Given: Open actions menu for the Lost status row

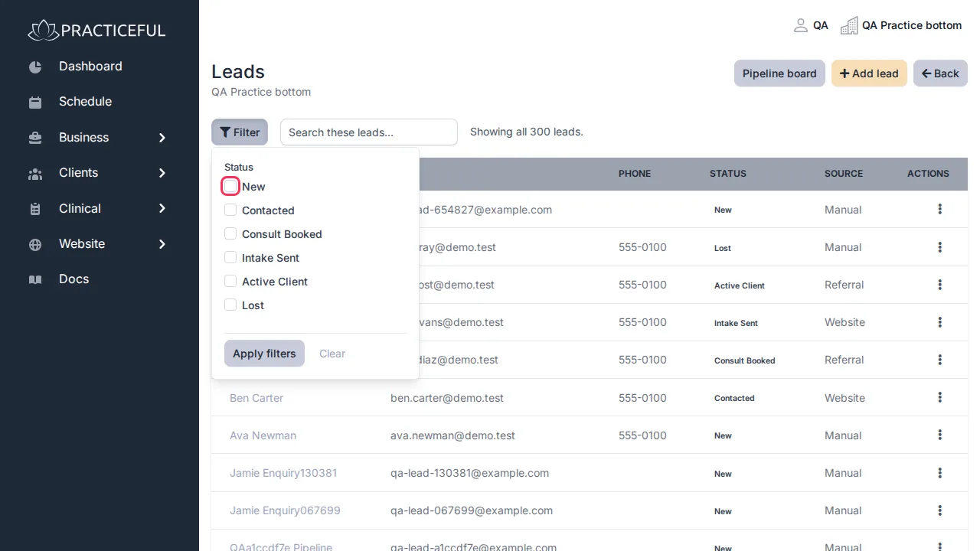Looking at the screenshot, I should (x=940, y=247).
